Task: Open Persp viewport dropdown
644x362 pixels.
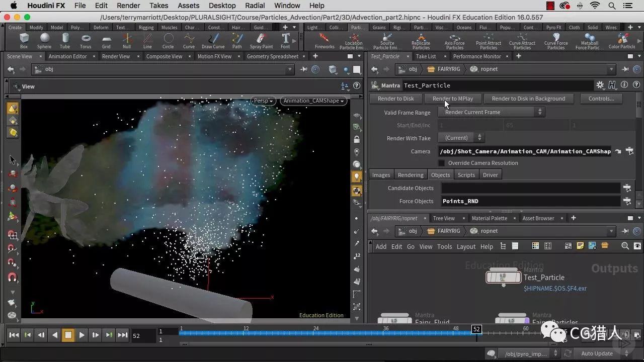Action: coord(264,101)
